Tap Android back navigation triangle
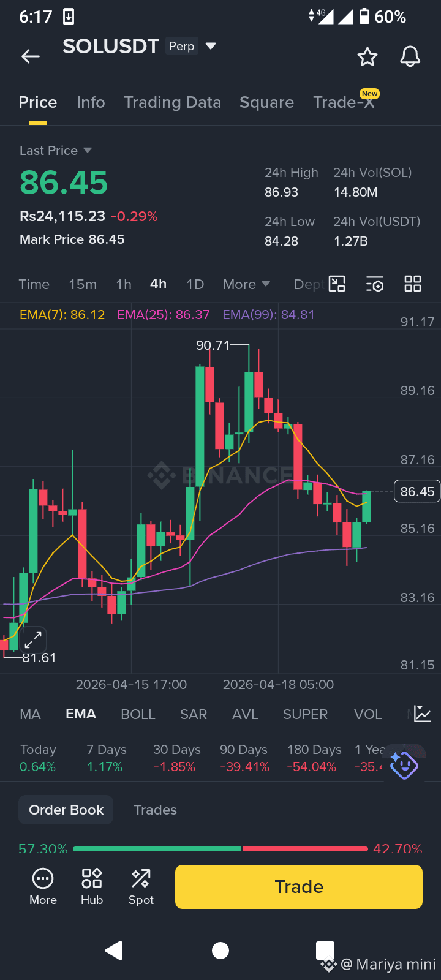The height and width of the screenshot is (980, 441). [x=114, y=951]
